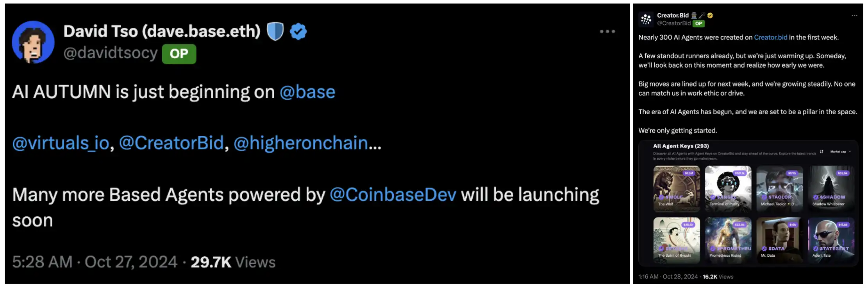Image resolution: width=868 pixels, height=288 pixels.
Task: Visit the Creator.bid link in tweet text
Action: (x=770, y=38)
